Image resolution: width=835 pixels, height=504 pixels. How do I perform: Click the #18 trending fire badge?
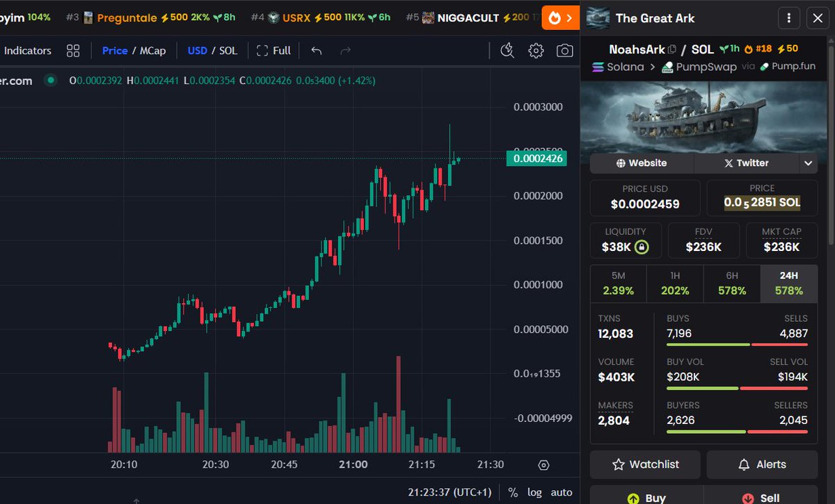click(758, 49)
